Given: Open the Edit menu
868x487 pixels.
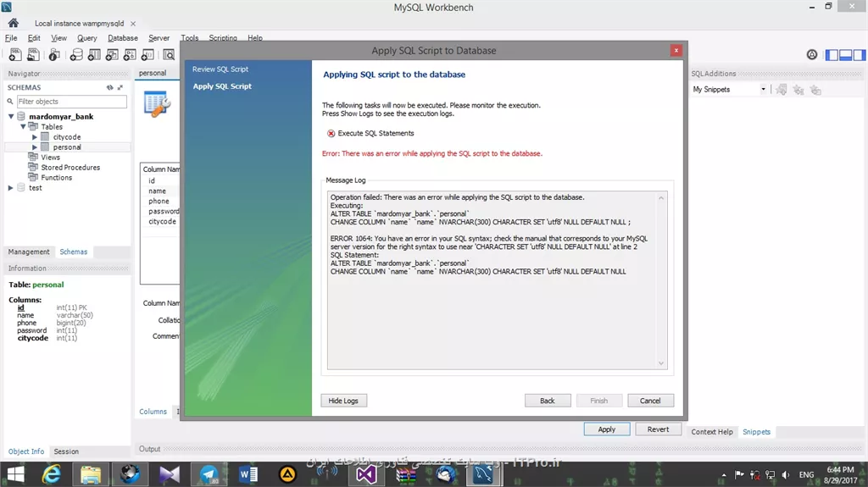Looking at the screenshot, I should pyautogui.click(x=34, y=37).
